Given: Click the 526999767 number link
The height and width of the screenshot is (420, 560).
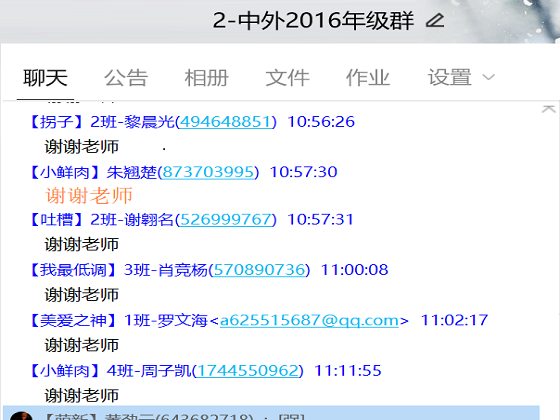Looking at the screenshot, I should 225,220.
